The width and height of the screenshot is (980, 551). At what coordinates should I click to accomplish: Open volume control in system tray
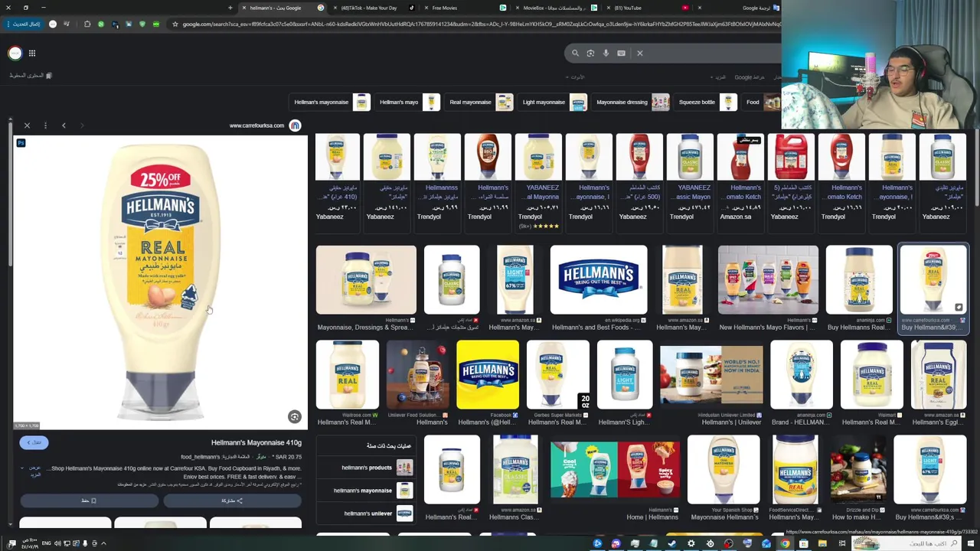pos(57,543)
